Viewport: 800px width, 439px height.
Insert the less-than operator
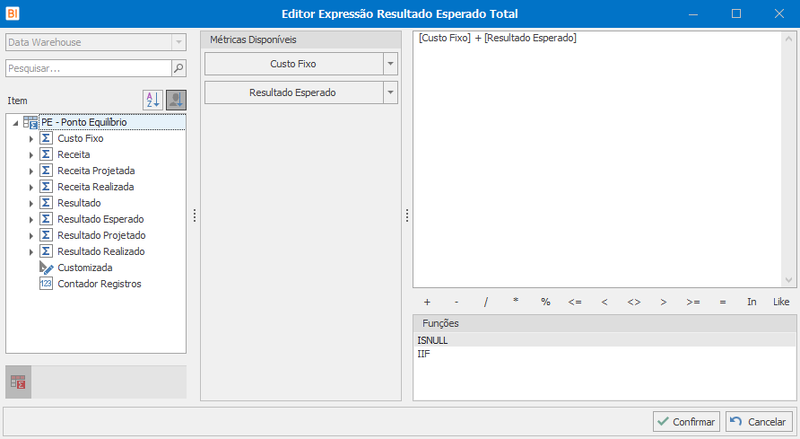[x=604, y=302]
